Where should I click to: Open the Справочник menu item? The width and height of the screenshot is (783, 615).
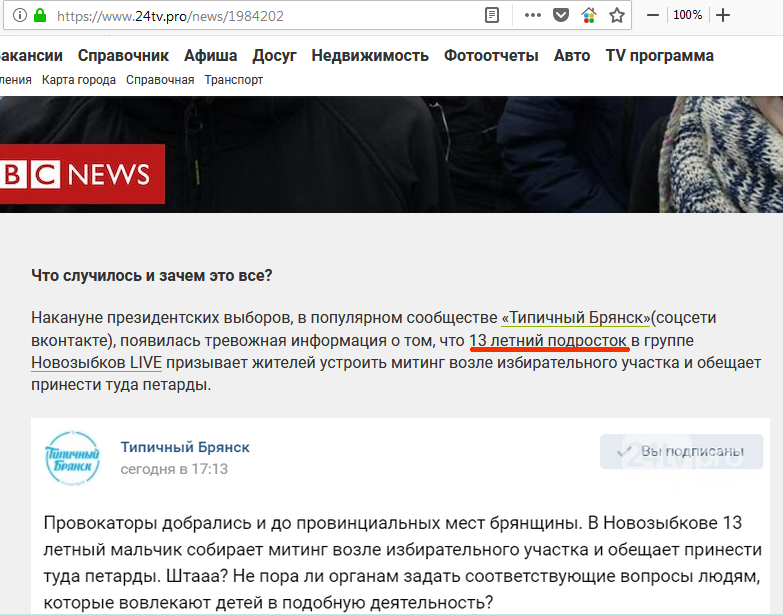click(x=123, y=55)
